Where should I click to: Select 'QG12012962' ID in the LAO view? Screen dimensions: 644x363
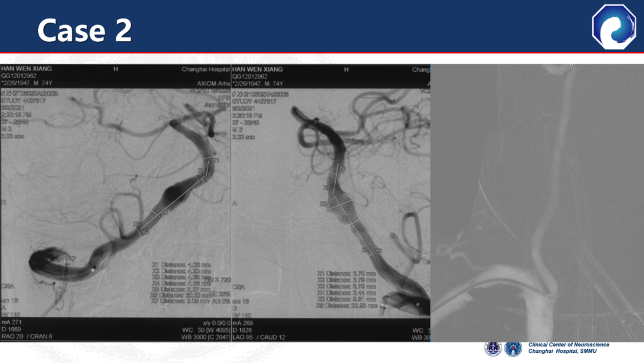click(250, 76)
